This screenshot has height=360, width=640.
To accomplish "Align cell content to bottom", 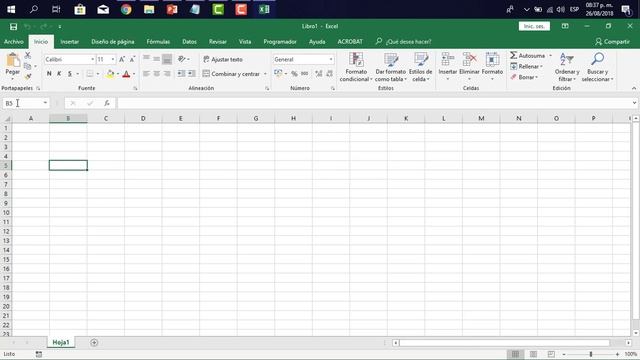I will pyautogui.click(x=167, y=59).
